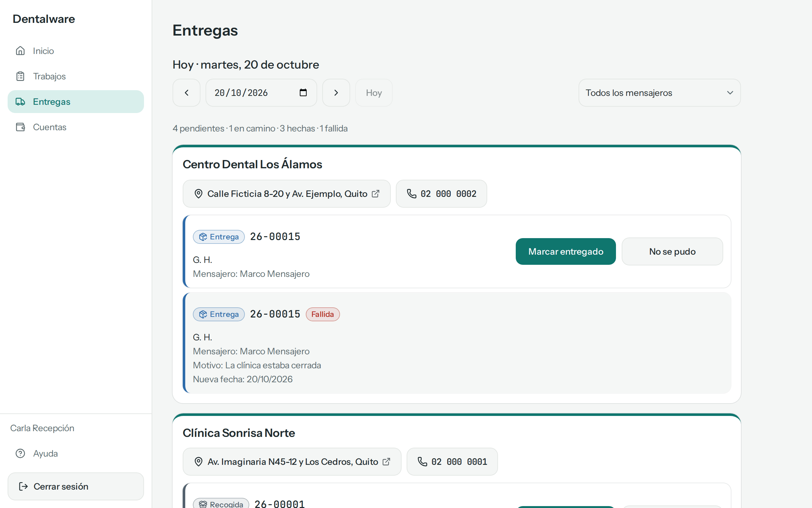
Task: Click No se pudo for job 26-00015
Action: 672,251
